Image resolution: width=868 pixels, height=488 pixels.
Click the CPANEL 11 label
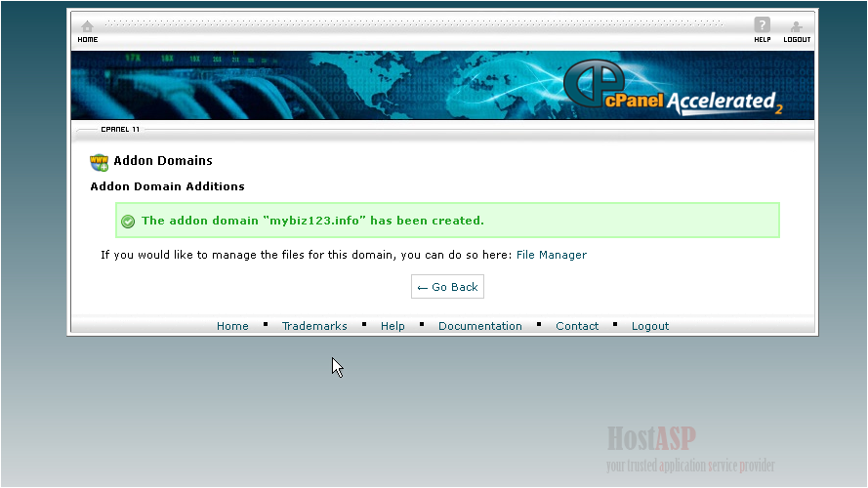point(120,129)
